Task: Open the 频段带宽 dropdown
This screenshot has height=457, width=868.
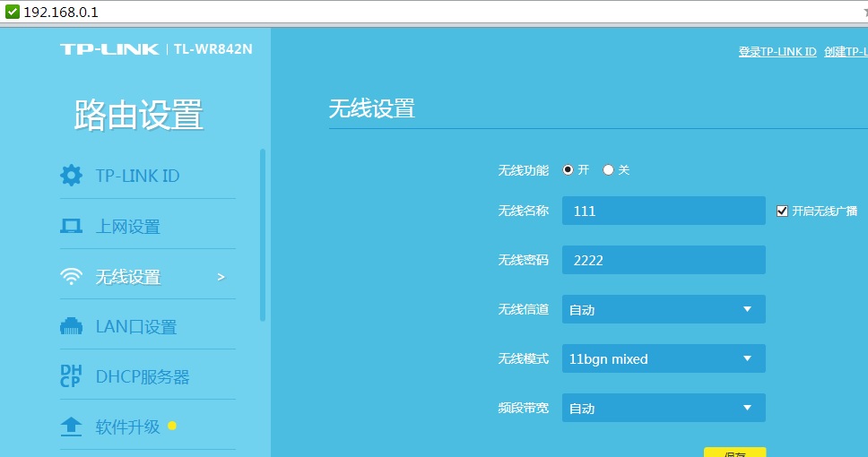Action: [664, 408]
